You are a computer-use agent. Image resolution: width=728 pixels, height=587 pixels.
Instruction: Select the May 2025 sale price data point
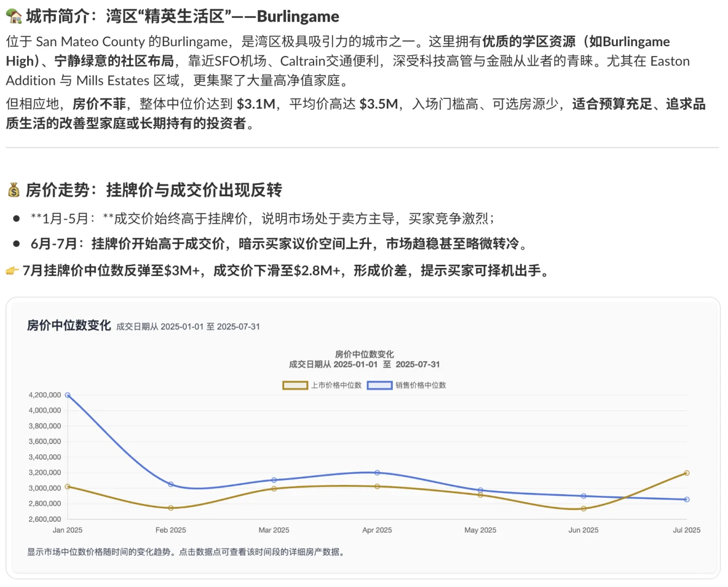[x=480, y=490]
